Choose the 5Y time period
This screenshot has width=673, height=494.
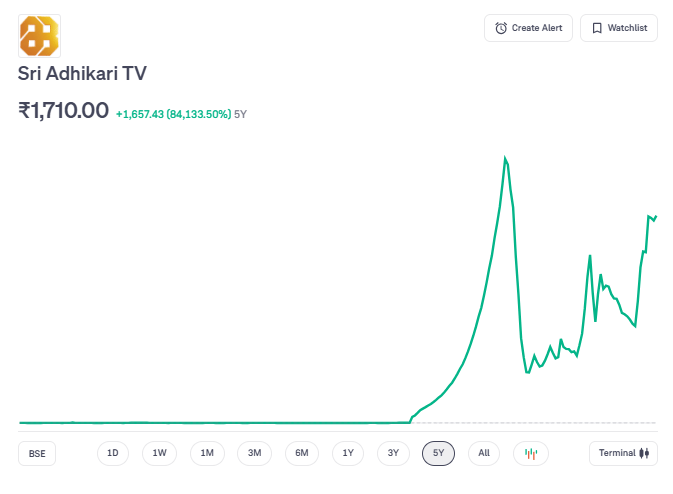438,453
